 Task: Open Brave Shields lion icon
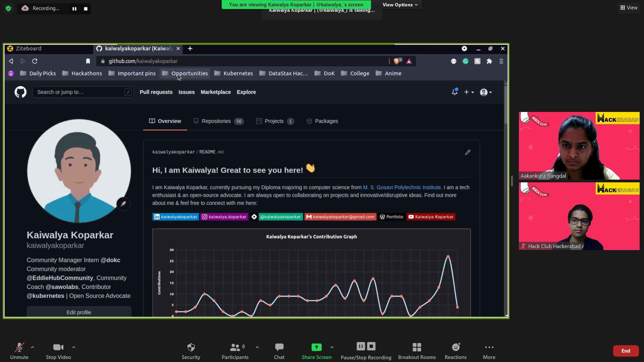click(397, 61)
